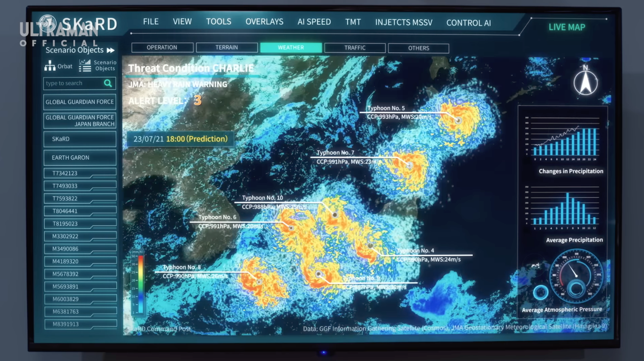
Task: Enable the TRAFFIC overlay tab
Action: tap(355, 48)
